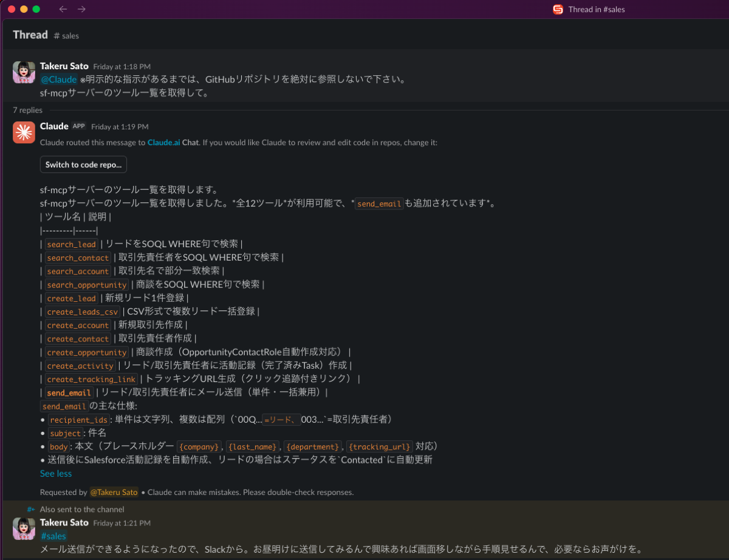Click Takeru Sato's name in the bottom message

[64, 522]
